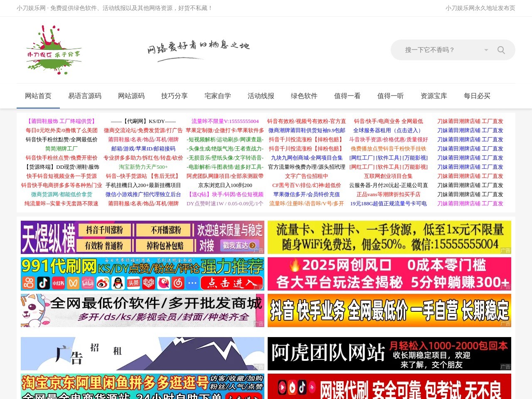Select the 技巧分享 menu item

coord(175,96)
